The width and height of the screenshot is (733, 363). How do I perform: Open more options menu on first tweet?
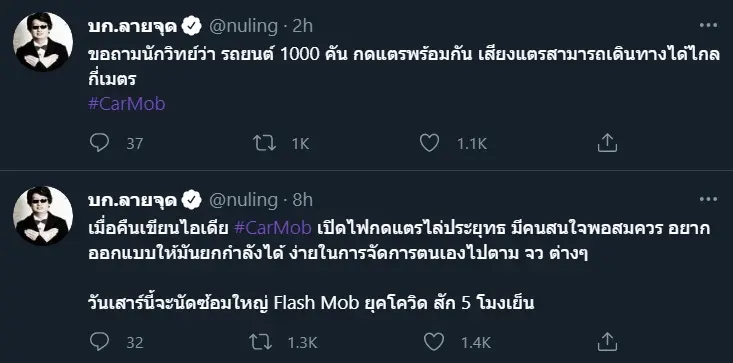[x=708, y=26]
